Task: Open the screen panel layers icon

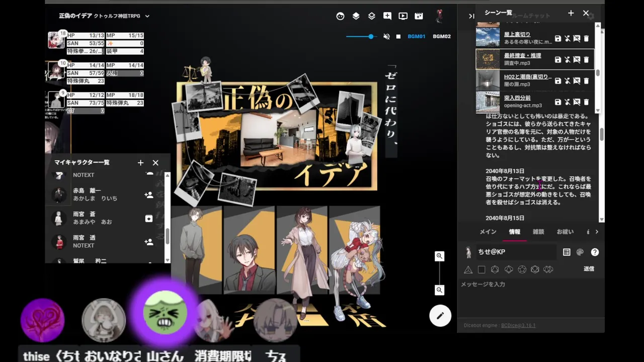Action: point(356,16)
